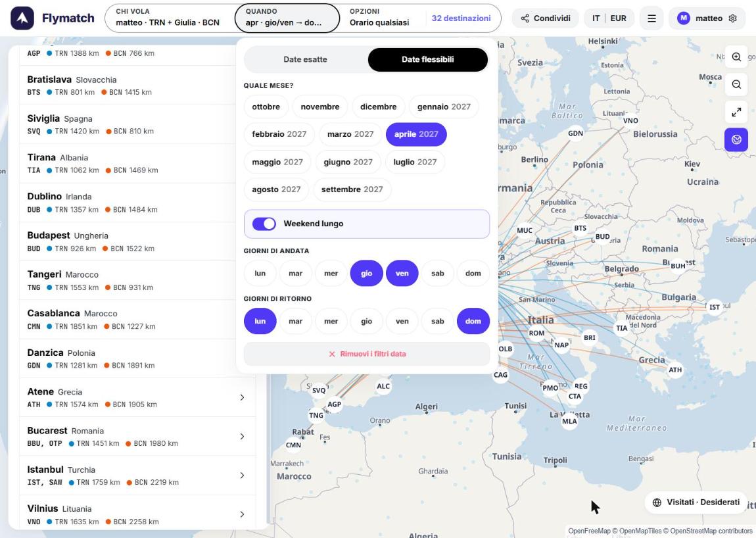
Task: Toggle the globe view map button
Action: pyautogui.click(x=736, y=139)
